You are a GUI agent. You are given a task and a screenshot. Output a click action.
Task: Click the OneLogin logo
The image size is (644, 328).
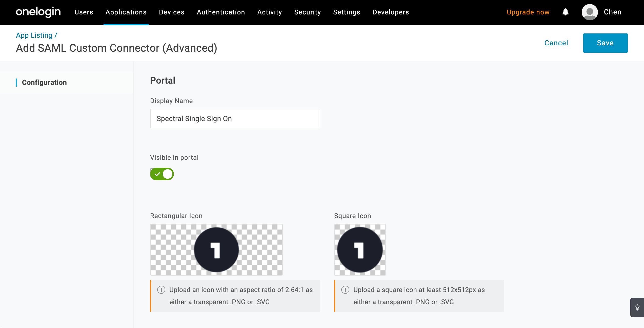tap(38, 12)
